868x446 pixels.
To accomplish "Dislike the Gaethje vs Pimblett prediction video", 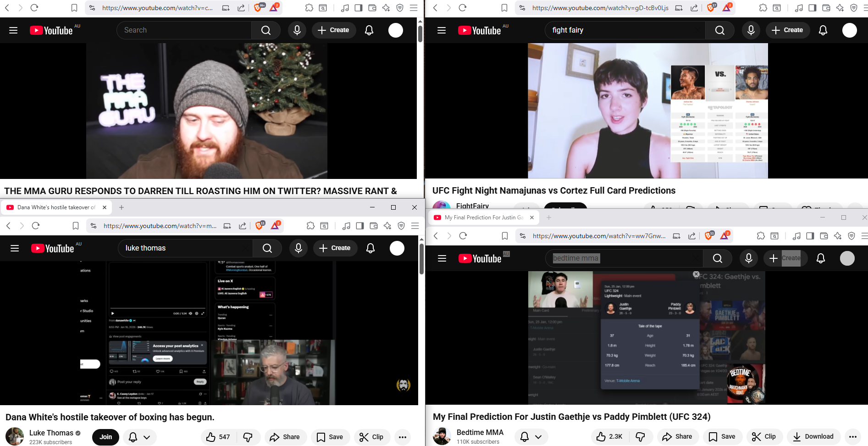I will (641, 436).
